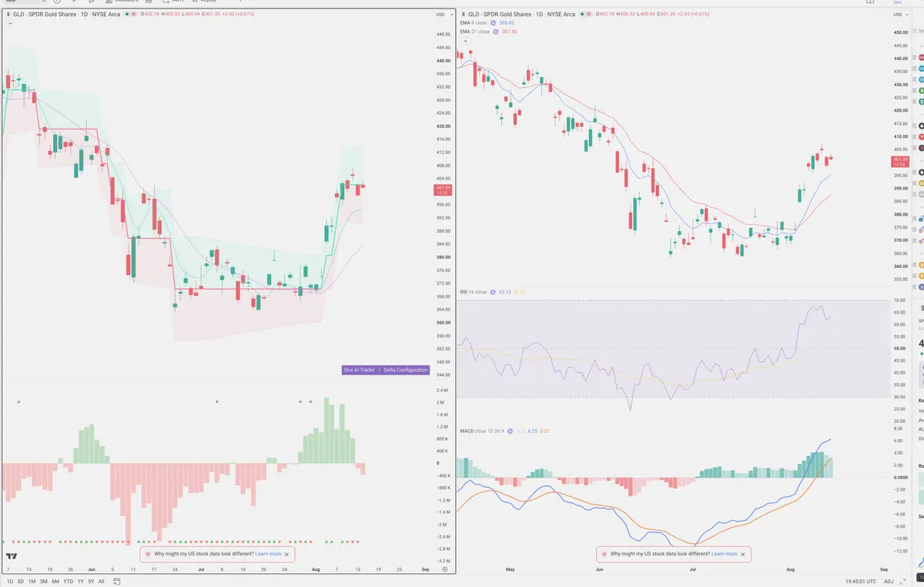
Task: Click the TradingView logo on left chart
Action: point(12,555)
